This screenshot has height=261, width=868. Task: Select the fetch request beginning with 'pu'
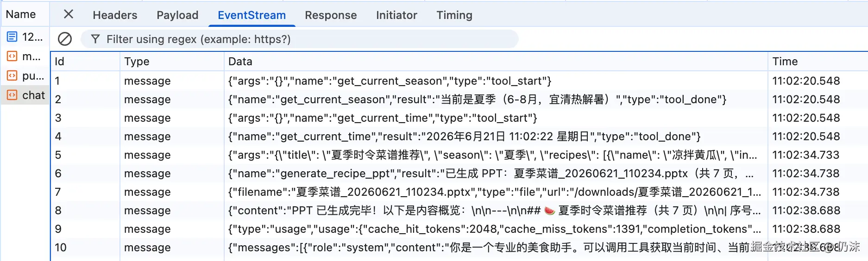click(25, 75)
